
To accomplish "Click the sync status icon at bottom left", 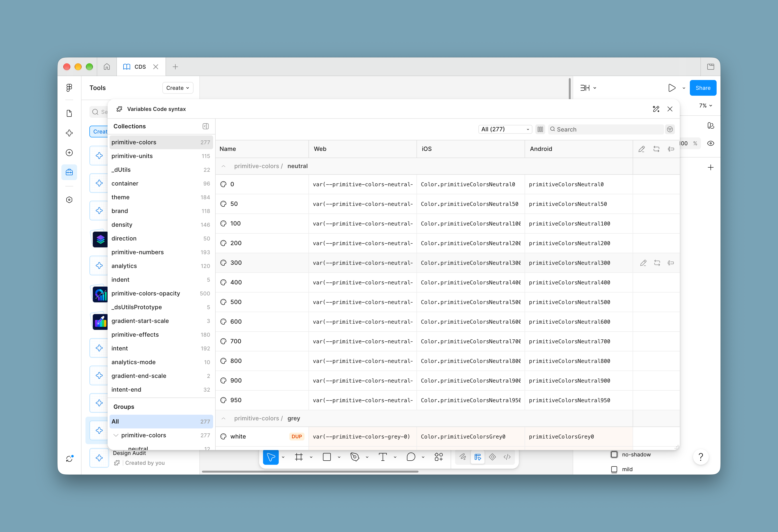I will click(x=69, y=459).
